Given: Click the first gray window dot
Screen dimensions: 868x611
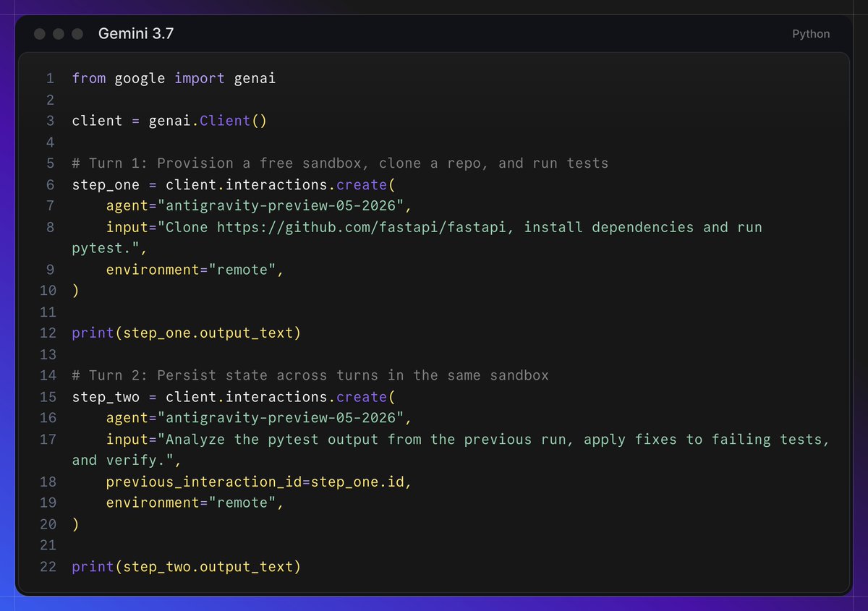Looking at the screenshot, I should click(x=39, y=34).
